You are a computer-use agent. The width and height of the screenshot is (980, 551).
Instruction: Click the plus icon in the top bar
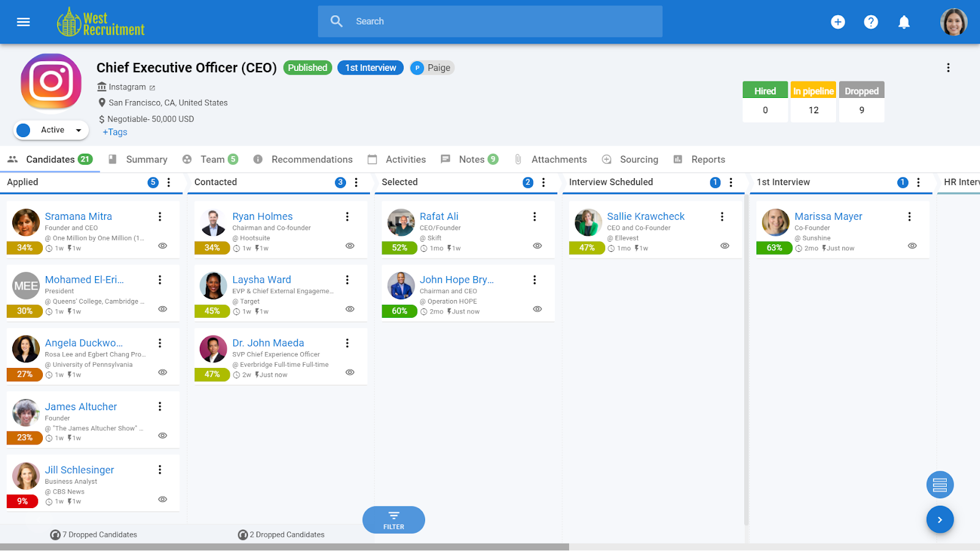(838, 21)
